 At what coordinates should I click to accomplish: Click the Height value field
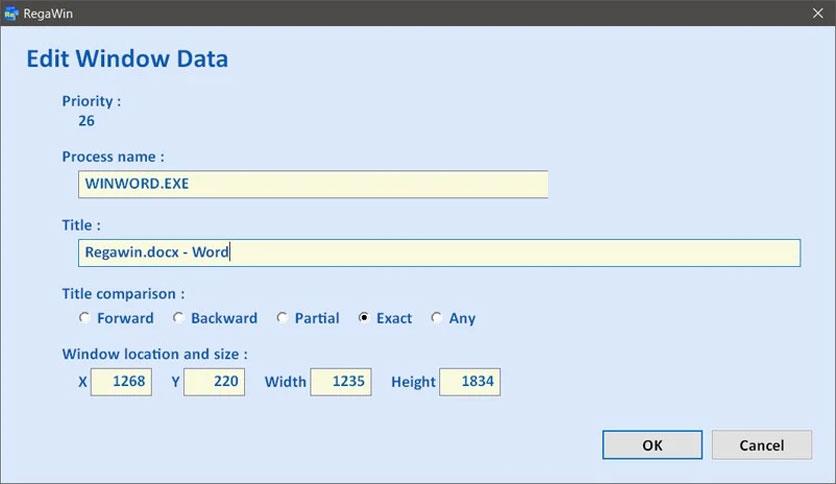(x=470, y=382)
